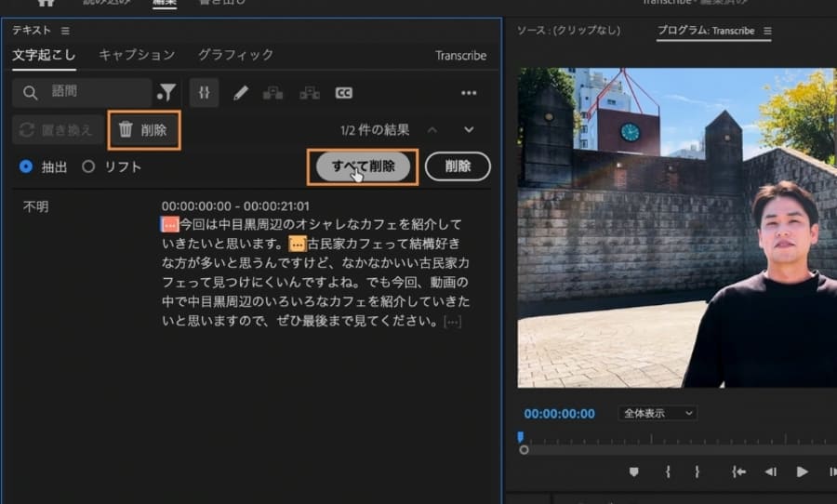
Task: Click the blue 00:00:00:00 playhead timecode
Action: 559,414
